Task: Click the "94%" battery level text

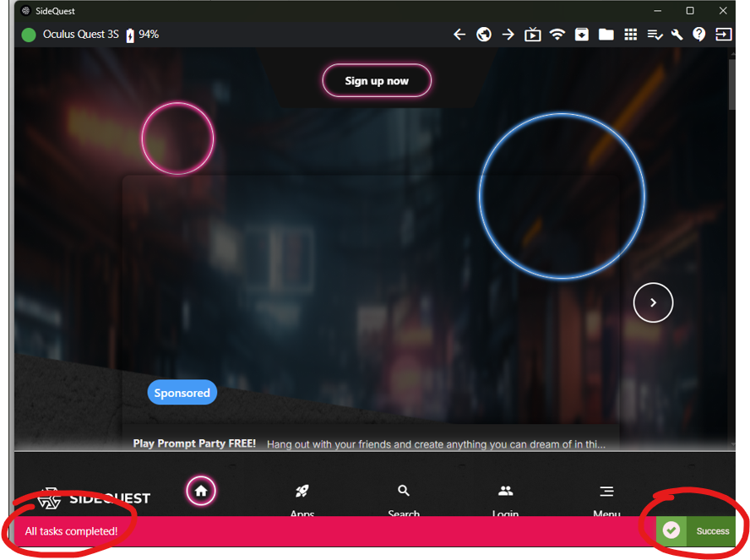Action: (149, 35)
